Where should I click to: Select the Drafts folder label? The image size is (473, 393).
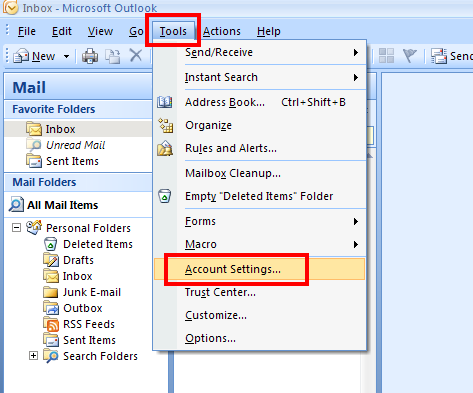(x=78, y=260)
